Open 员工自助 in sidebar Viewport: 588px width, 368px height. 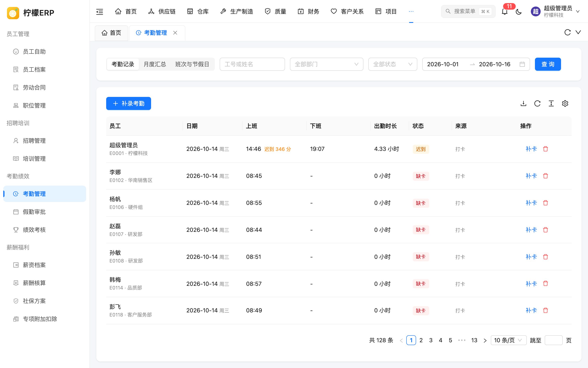point(45,52)
